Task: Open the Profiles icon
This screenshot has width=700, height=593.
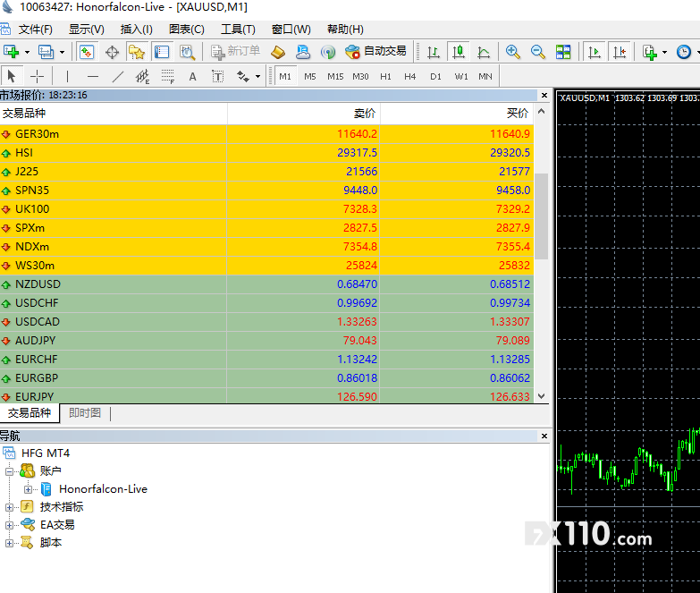Action: (46, 52)
